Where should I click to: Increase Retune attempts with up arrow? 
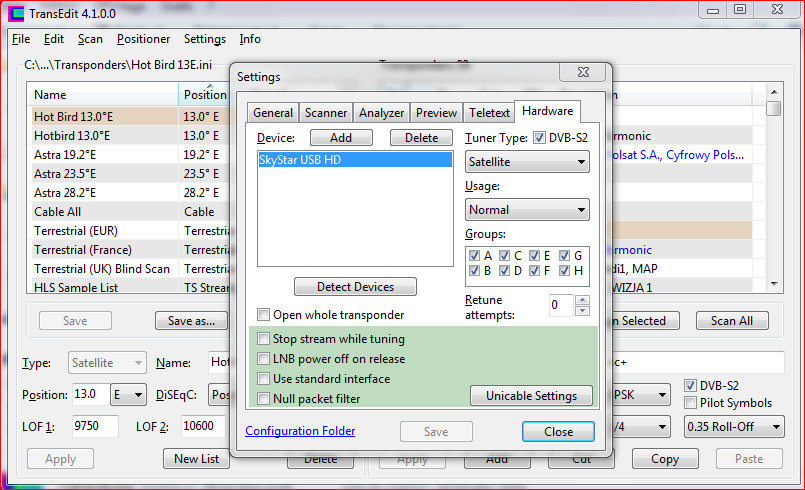pyautogui.click(x=584, y=299)
